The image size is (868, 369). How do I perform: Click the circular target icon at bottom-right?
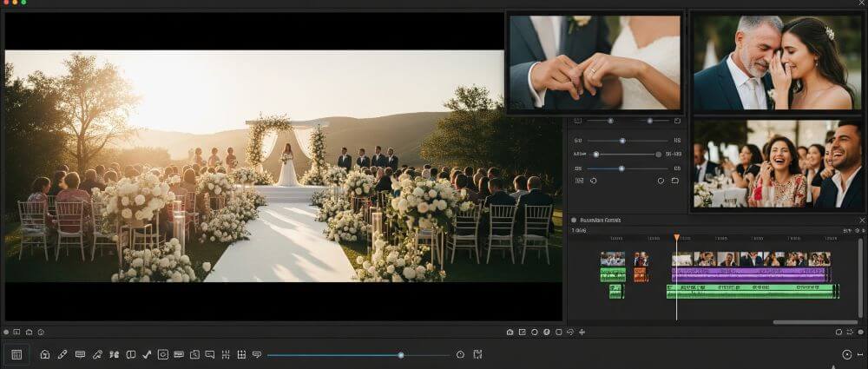tap(847, 354)
